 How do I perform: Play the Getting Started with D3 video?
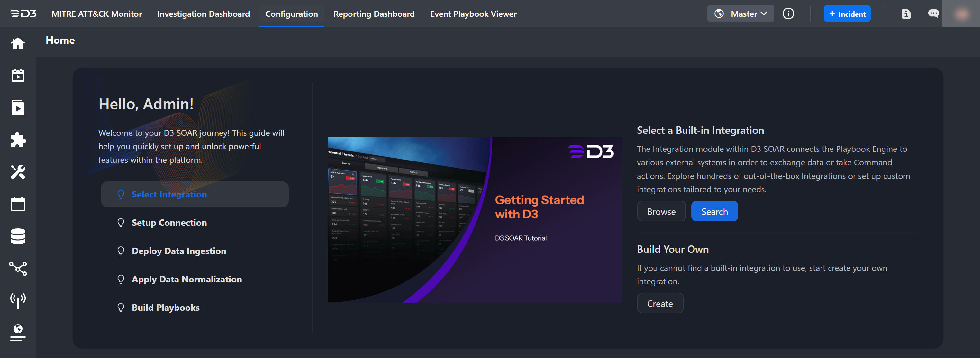tap(474, 220)
